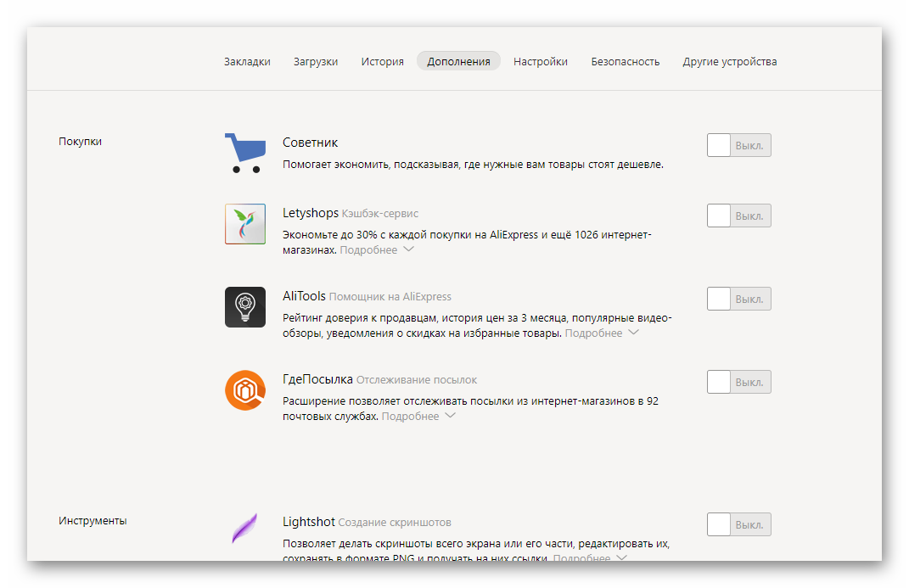Open the Безопасность tab

(x=625, y=62)
